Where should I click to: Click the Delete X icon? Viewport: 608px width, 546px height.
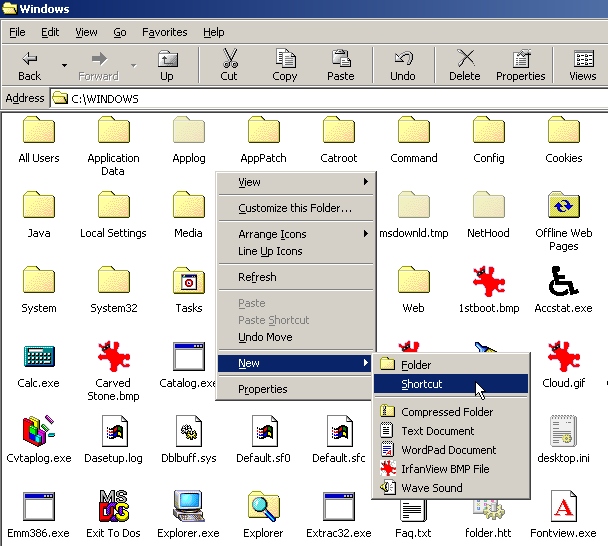(465, 58)
